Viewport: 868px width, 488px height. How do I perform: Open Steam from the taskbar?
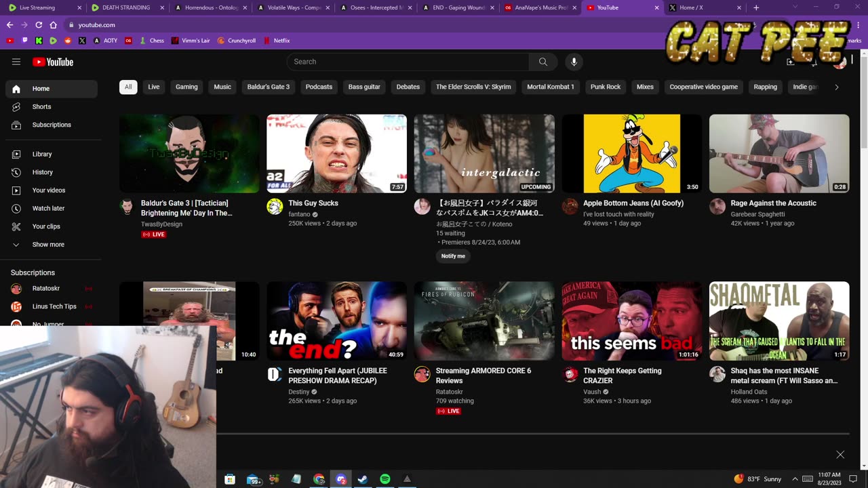(x=363, y=479)
